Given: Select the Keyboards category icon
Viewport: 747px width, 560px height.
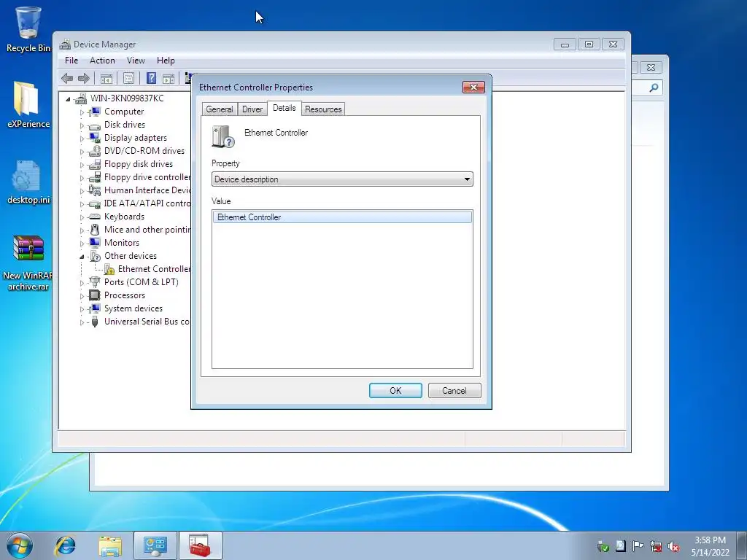Looking at the screenshot, I should pos(95,217).
